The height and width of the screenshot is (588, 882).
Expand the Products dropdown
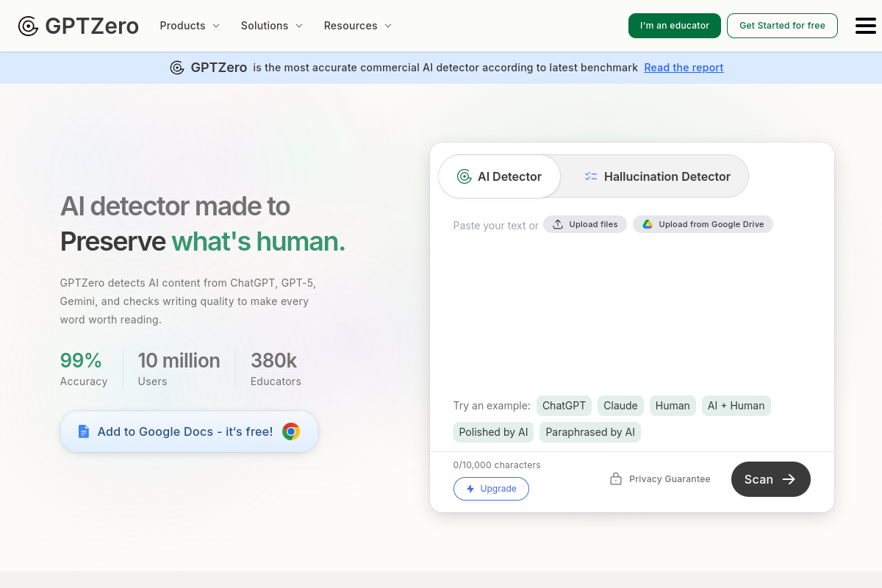(x=189, y=26)
